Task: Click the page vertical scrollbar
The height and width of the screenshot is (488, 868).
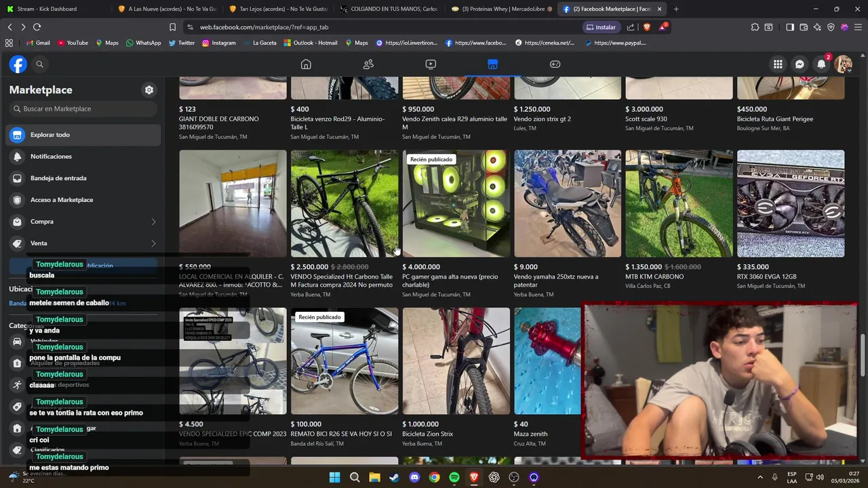Action: [x=863, y=355]
